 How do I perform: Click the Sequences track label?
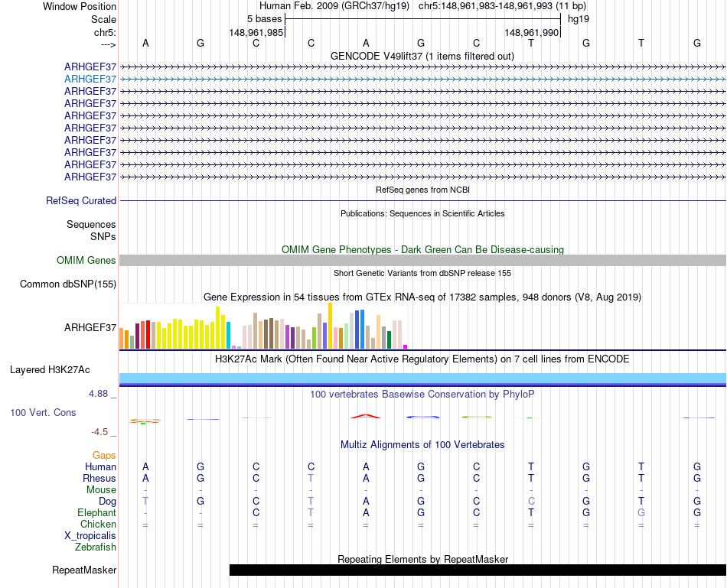(x=91, y=224)
